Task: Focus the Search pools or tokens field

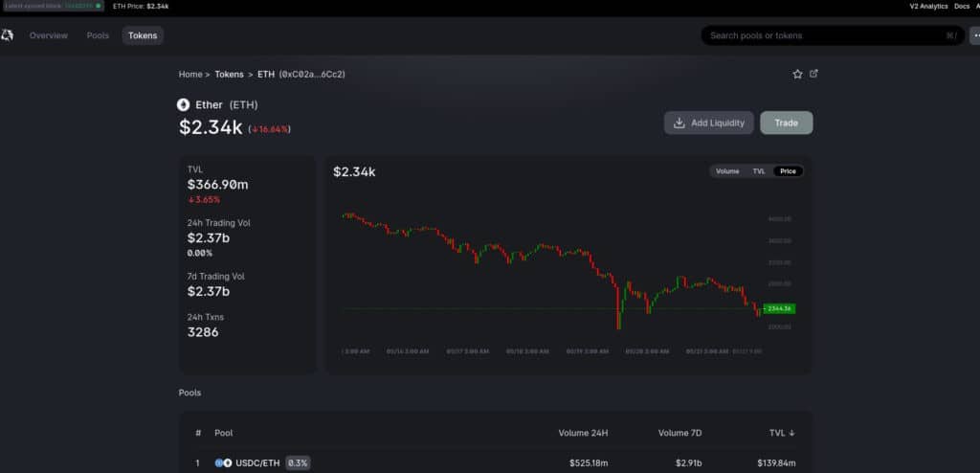Action: click(x=823, y=35)
